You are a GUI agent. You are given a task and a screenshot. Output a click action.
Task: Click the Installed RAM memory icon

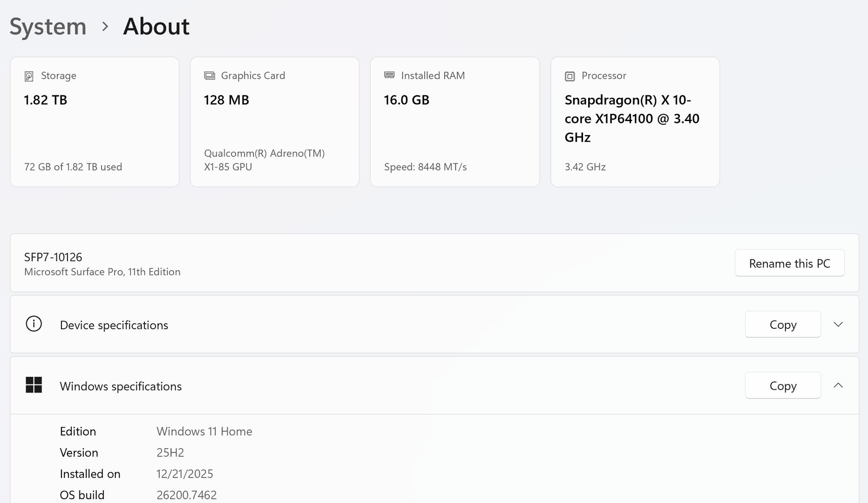(x=389, y=75)
